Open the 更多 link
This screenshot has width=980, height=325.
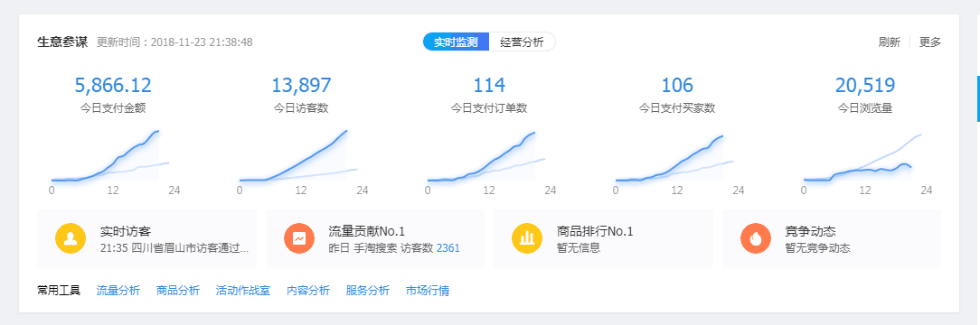point(930,42)
